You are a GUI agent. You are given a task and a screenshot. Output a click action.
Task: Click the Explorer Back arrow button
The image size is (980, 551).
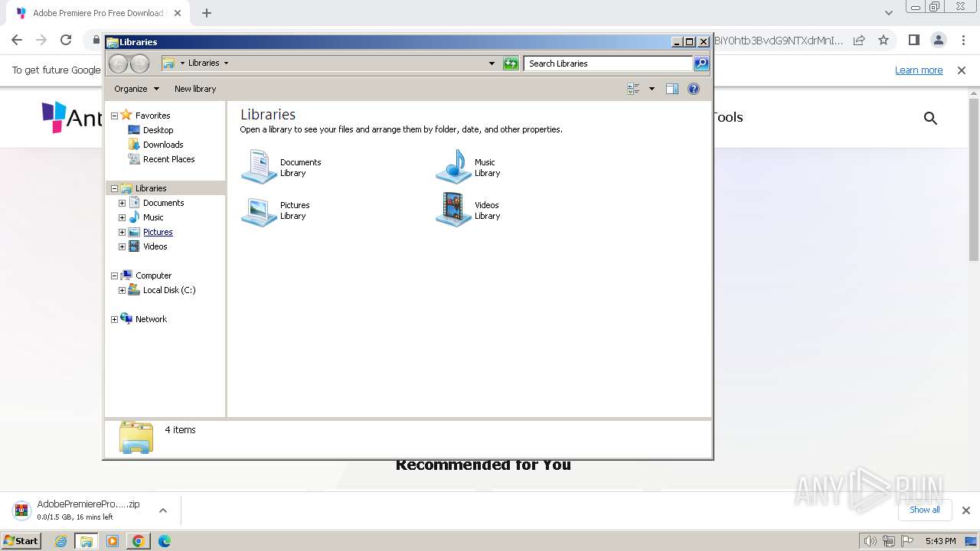click(119, 64)
